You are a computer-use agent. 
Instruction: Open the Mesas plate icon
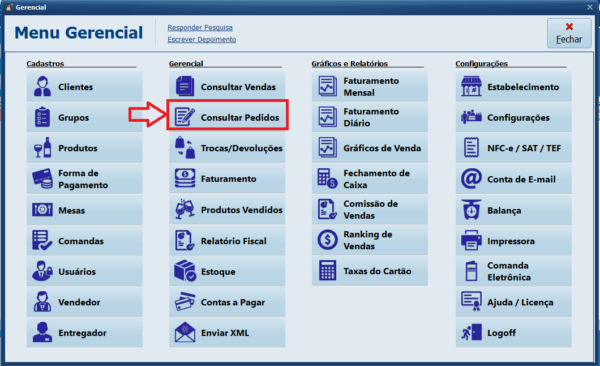pyautogui.click(x=42, y=210)
